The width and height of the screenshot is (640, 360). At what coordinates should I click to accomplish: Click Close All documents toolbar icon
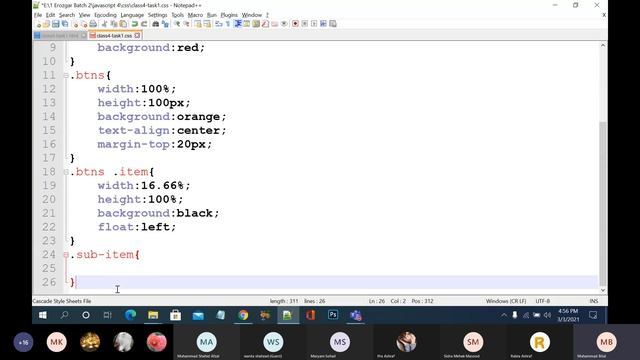point(84,24)
